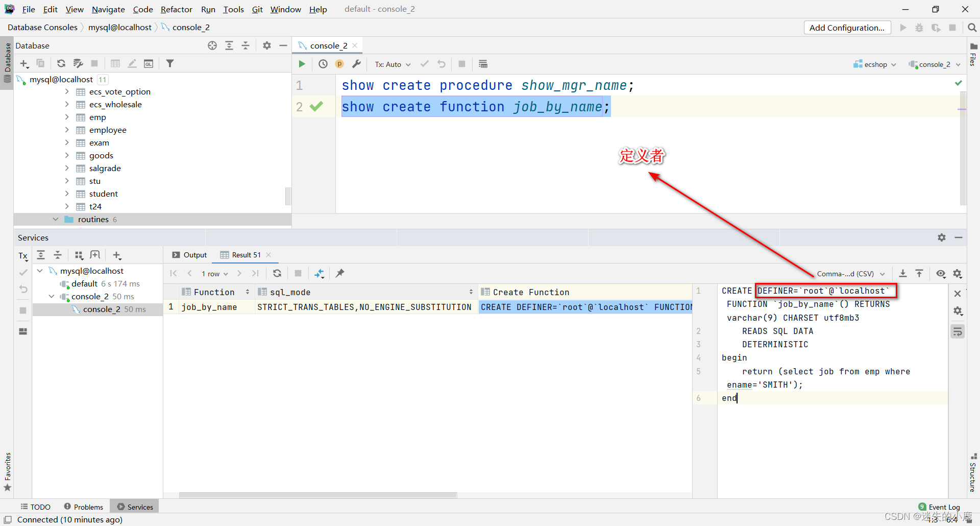
Task: Open the Git menu
Action: [257, 9]
